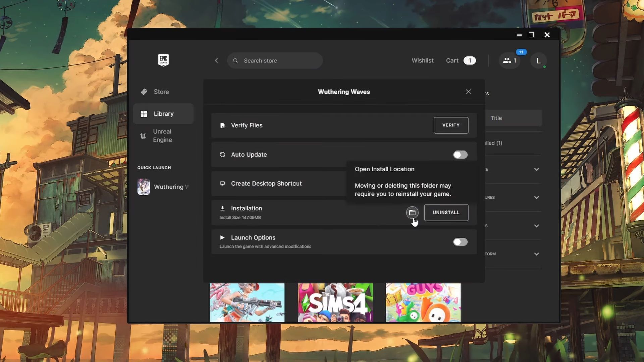This screenshot has height=362, width=644.
Task: Click the Install Size 147.09MB text
Action: coord(240,218)
